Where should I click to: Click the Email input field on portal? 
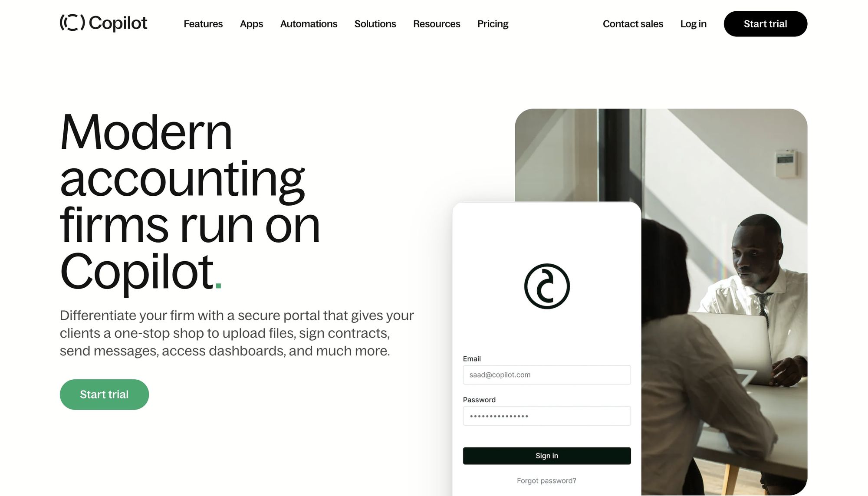click(x=546, y=374)
